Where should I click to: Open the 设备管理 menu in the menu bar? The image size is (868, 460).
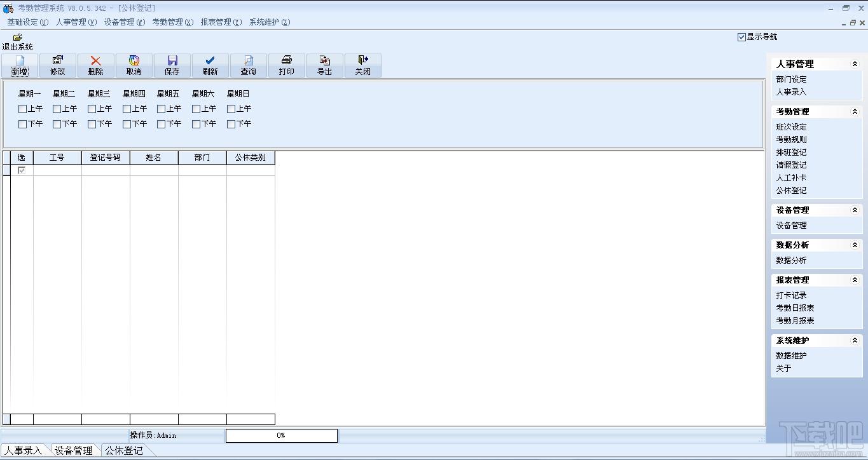(x=125, y=22)
